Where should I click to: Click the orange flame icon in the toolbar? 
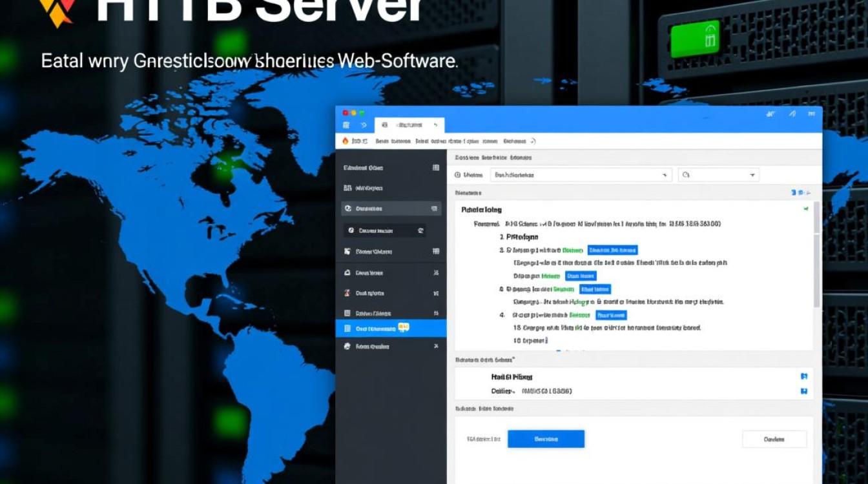[346, 141]
